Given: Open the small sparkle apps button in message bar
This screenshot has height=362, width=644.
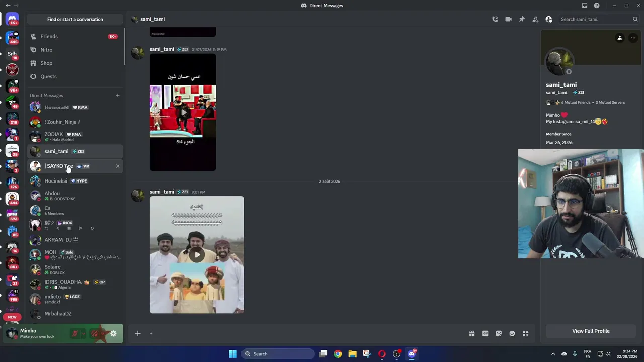Looking at the screenshot, I should (151, 333).
